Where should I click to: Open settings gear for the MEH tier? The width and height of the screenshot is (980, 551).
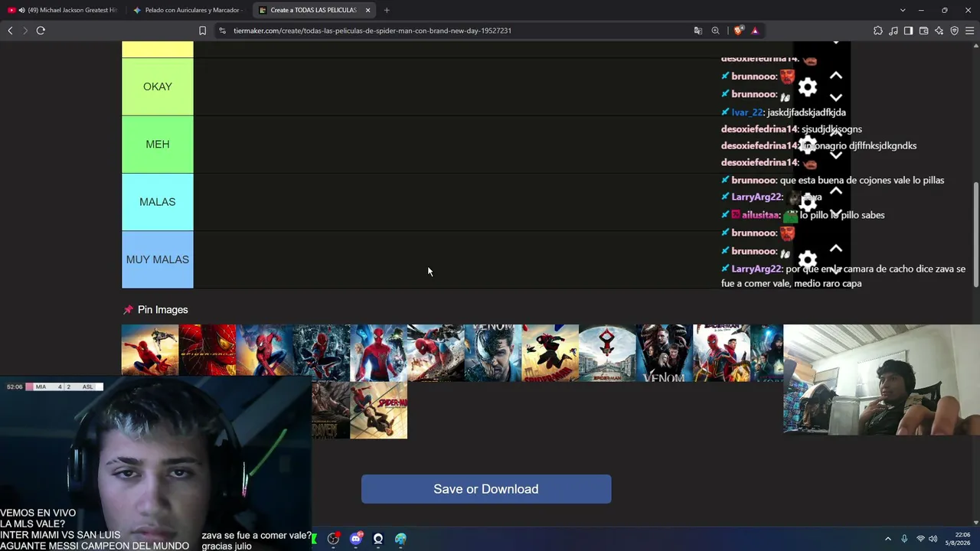(x=808, y=145)
